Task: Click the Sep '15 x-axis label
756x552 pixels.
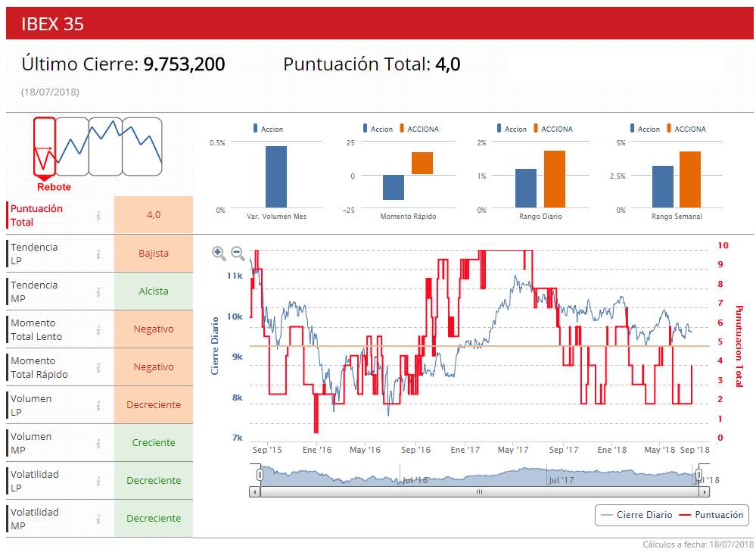Action: tap(267, 450)
